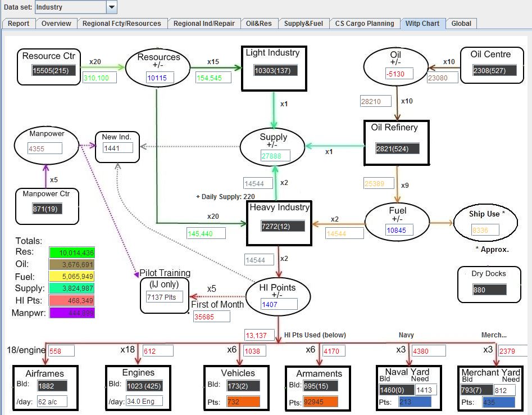Click the purple Manpwr total swatch
Viewport: 532px width, 415px height.
point(72,313)
